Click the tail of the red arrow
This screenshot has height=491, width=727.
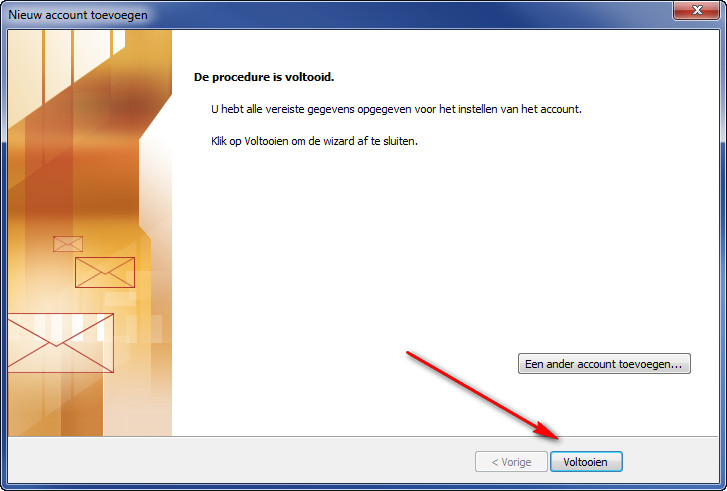click(415, 357)
